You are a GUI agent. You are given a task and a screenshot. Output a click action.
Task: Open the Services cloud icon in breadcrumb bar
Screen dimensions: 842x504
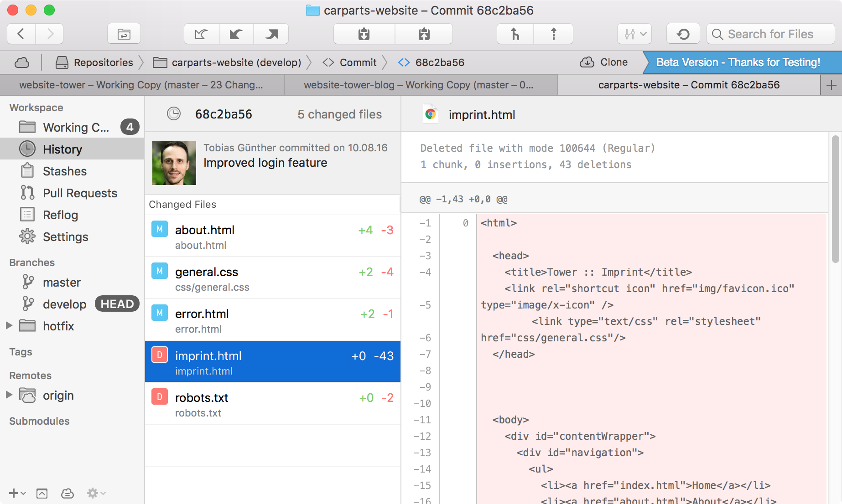(22, 62)
